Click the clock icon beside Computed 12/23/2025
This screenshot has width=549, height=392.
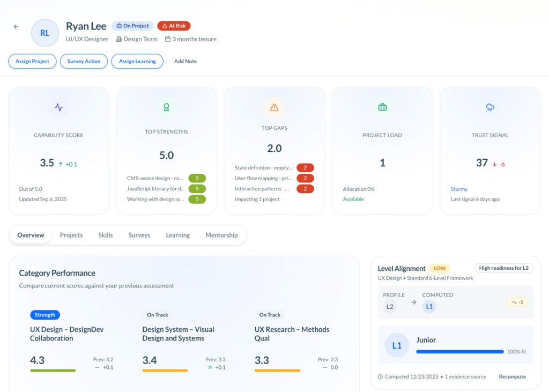tap(380, 376)
